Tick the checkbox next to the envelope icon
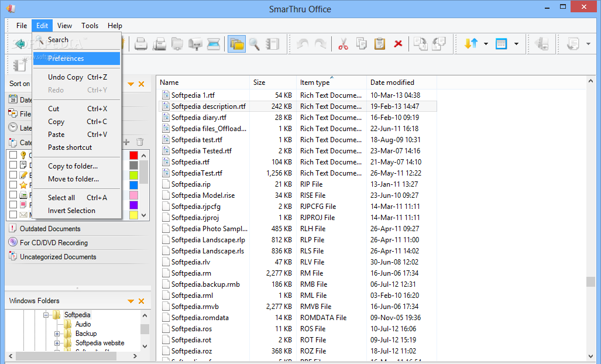This screenshot has height=364, width=601. pos(13,215)
